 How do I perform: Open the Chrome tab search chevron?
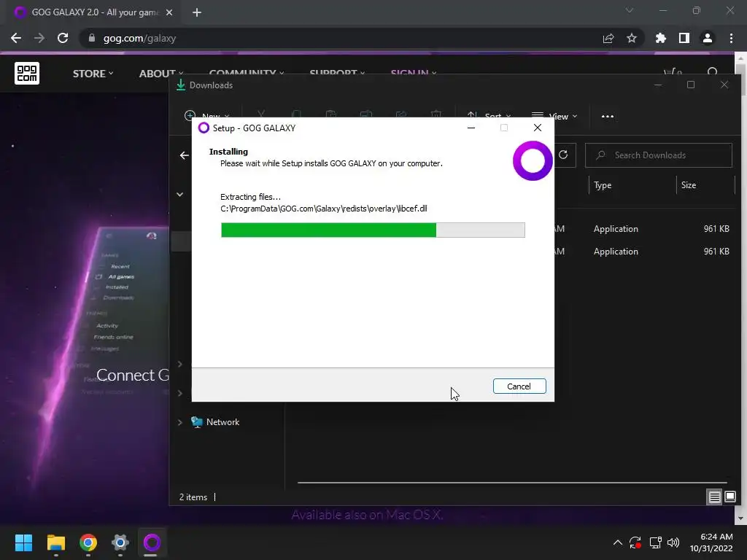click(630, 10)
